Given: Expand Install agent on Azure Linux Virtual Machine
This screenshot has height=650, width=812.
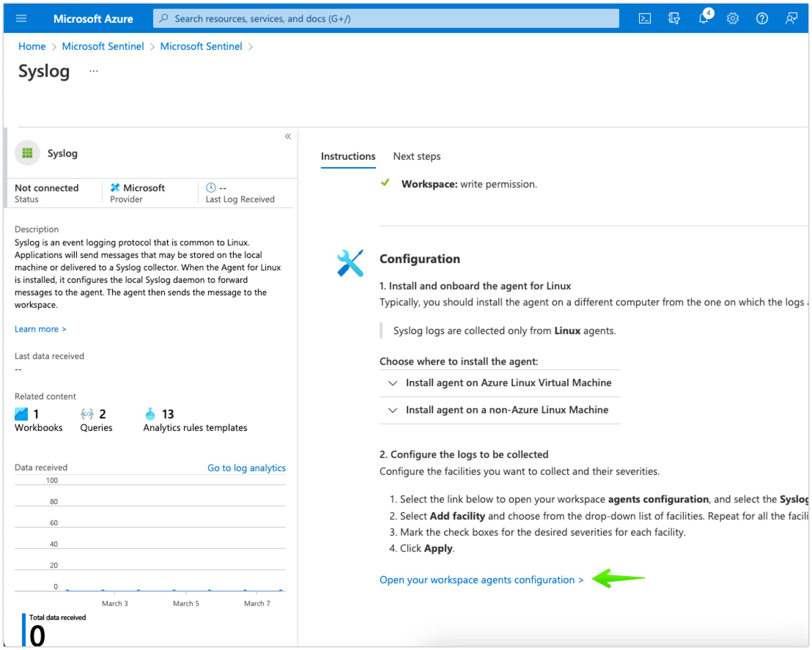Looking at the screenshot, I should [x=500, y=383].
